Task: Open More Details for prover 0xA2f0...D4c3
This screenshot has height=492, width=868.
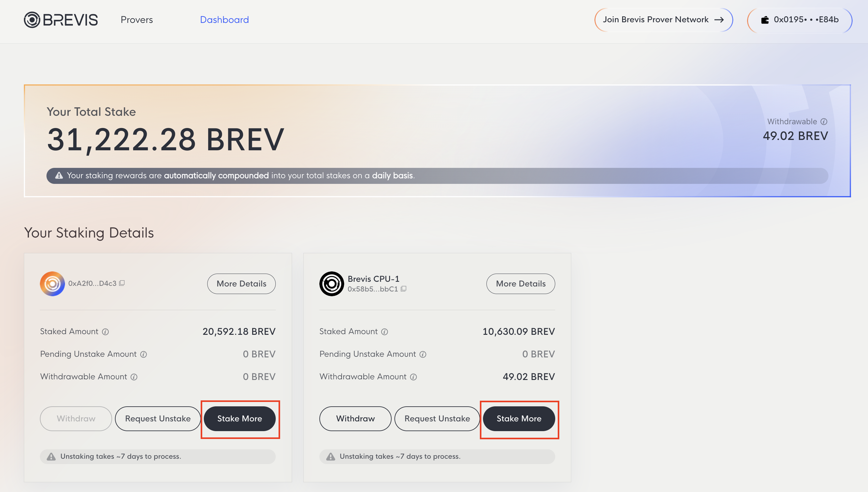Action: 241,284
